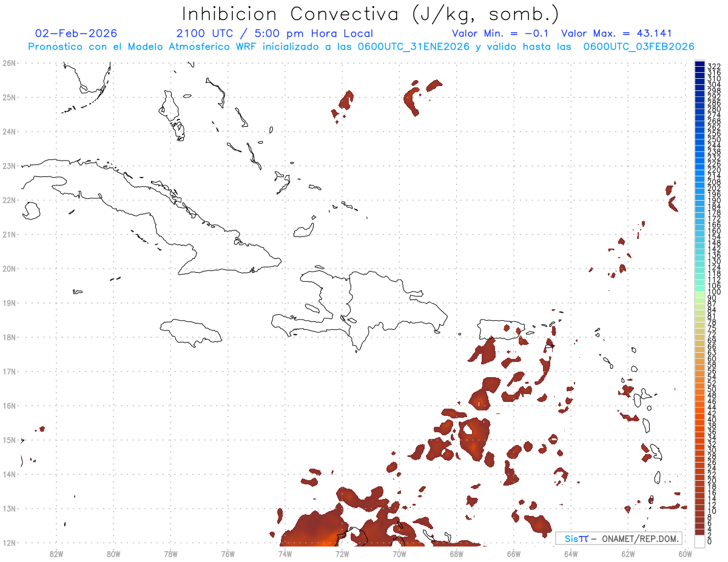
Task: Click the "2100 UTC / 5:00 pm Hora Local" text
Action: [275, 33]
